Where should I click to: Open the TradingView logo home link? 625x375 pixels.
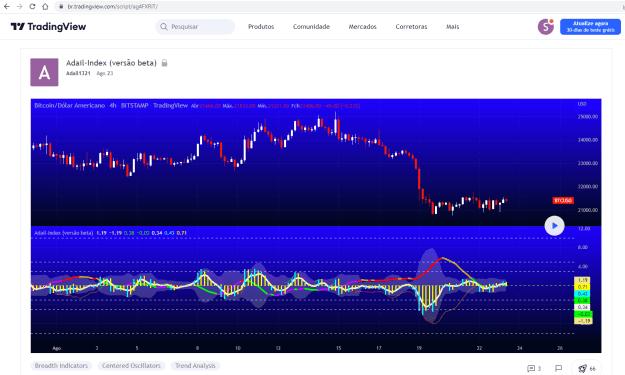pos(48,27)
